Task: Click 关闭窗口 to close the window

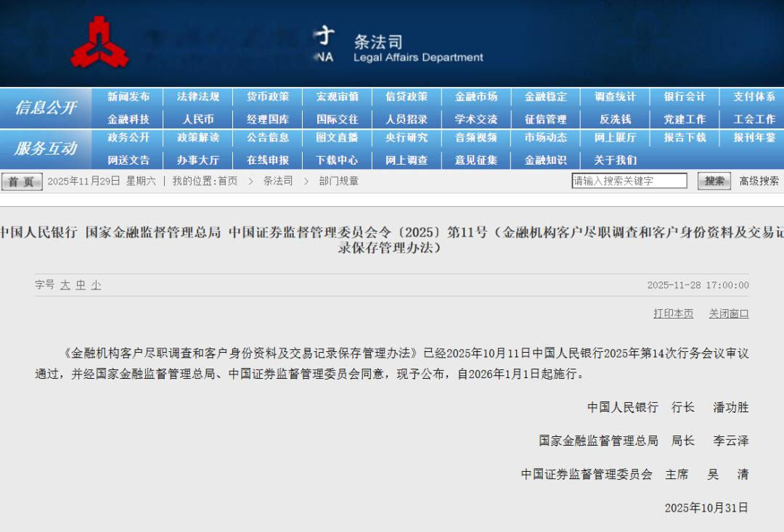Action: (x=728, y=313)
